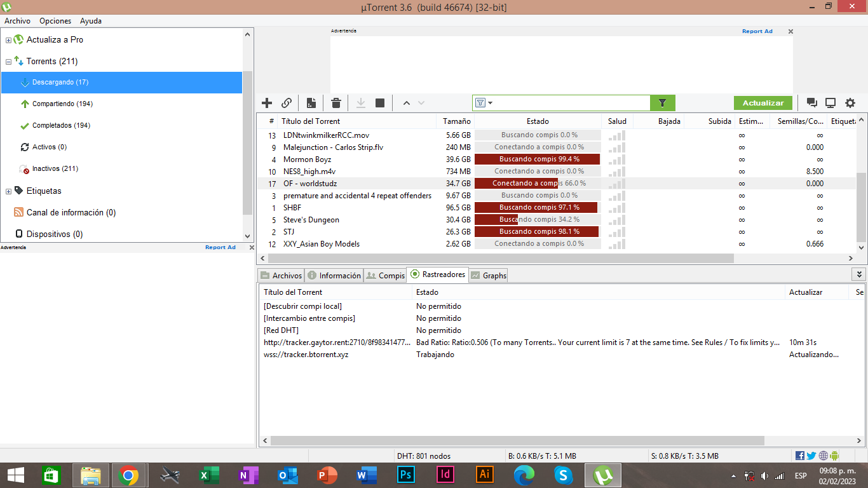Image resolution: width=868 pixels, height=488 pixels.
Task: Click the green Actualizar button
Action: pos(763,103)
